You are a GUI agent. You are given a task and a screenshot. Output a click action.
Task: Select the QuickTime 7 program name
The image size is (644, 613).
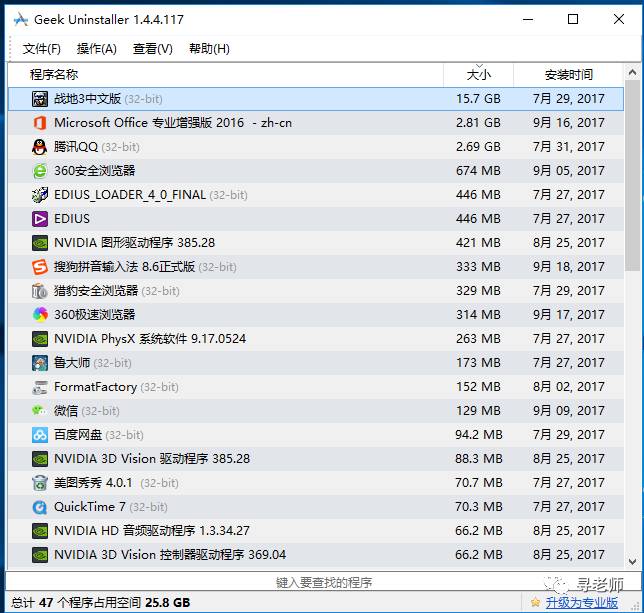90,507
